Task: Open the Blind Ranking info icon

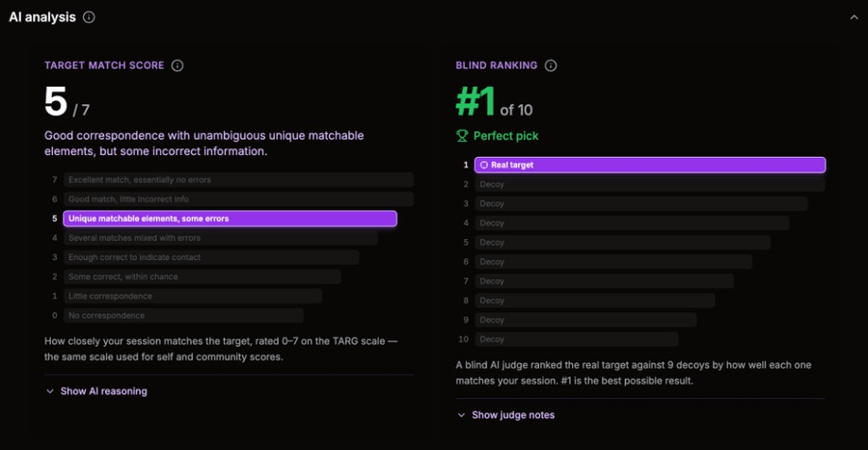Action: (551, 66)
